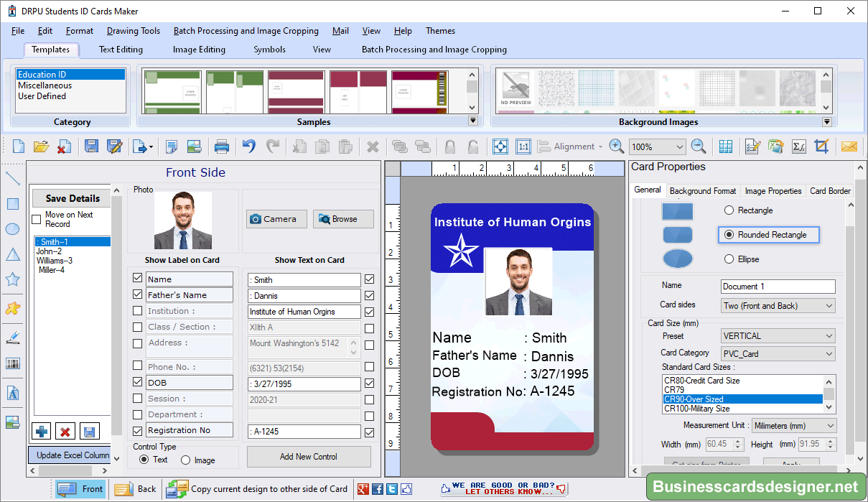Switch to the Back card side
The image size is (868, 502).
[136, 489]
